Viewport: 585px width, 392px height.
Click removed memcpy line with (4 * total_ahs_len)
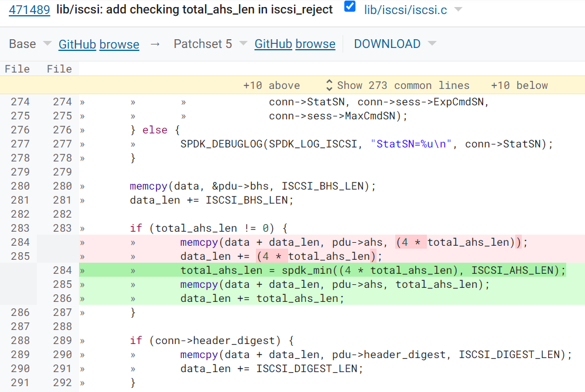354,242
